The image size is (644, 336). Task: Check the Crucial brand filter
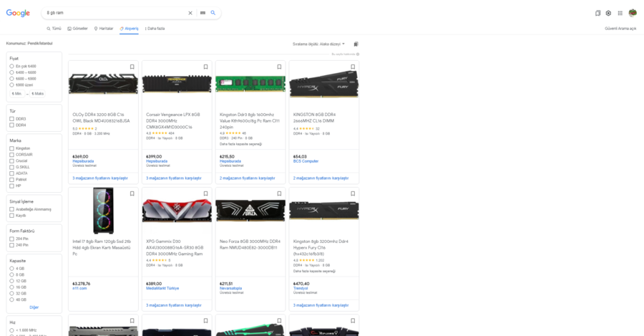coord(11,160)
